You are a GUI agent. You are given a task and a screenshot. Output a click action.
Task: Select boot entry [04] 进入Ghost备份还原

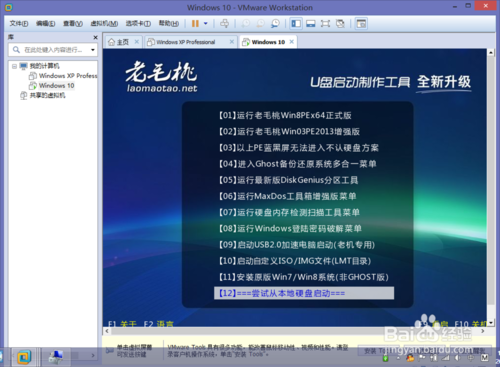[298, 164]
